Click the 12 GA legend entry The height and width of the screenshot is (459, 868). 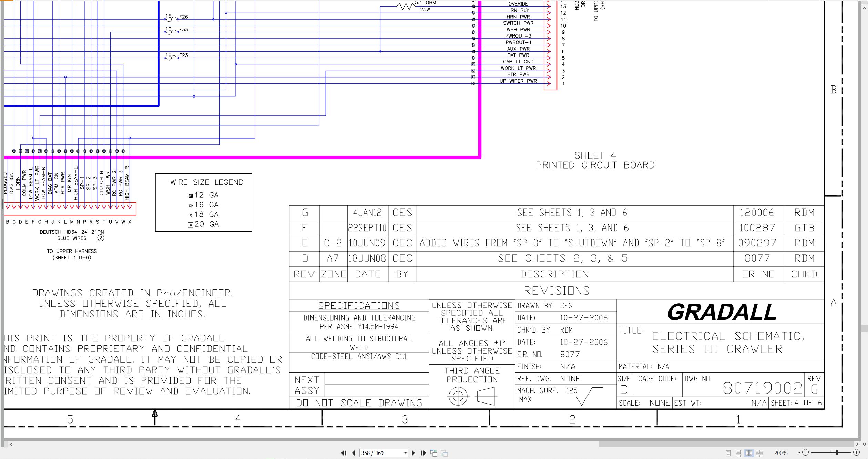click(203, 195)
